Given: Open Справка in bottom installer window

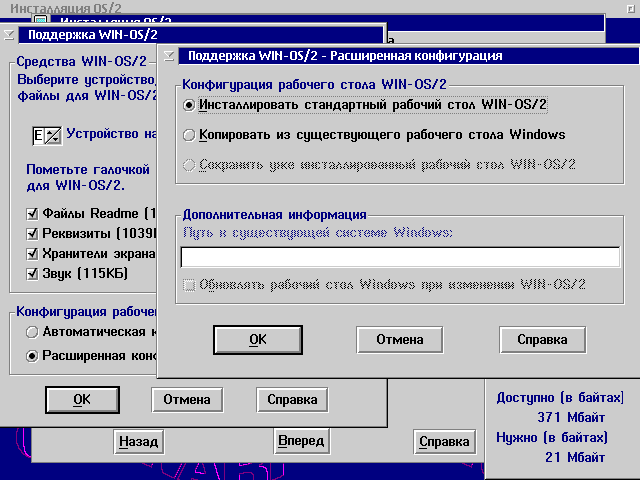Looking at the screenshot, I should 444,442.
